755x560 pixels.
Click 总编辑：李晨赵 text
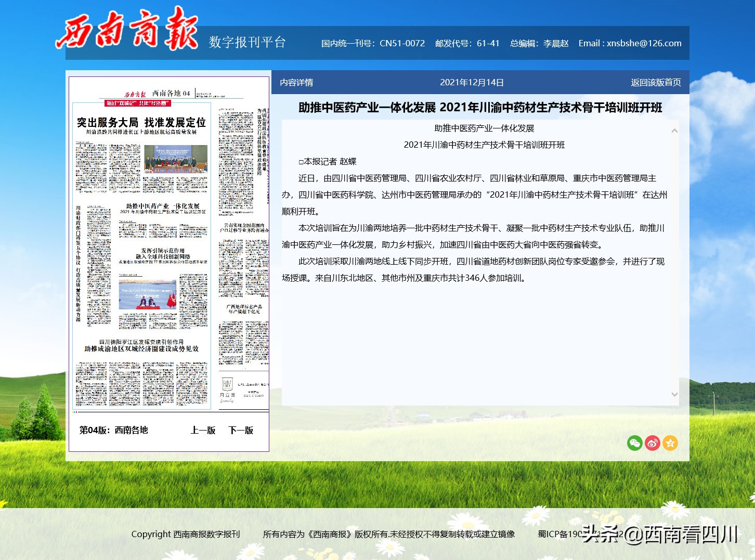tap(539, 43)
